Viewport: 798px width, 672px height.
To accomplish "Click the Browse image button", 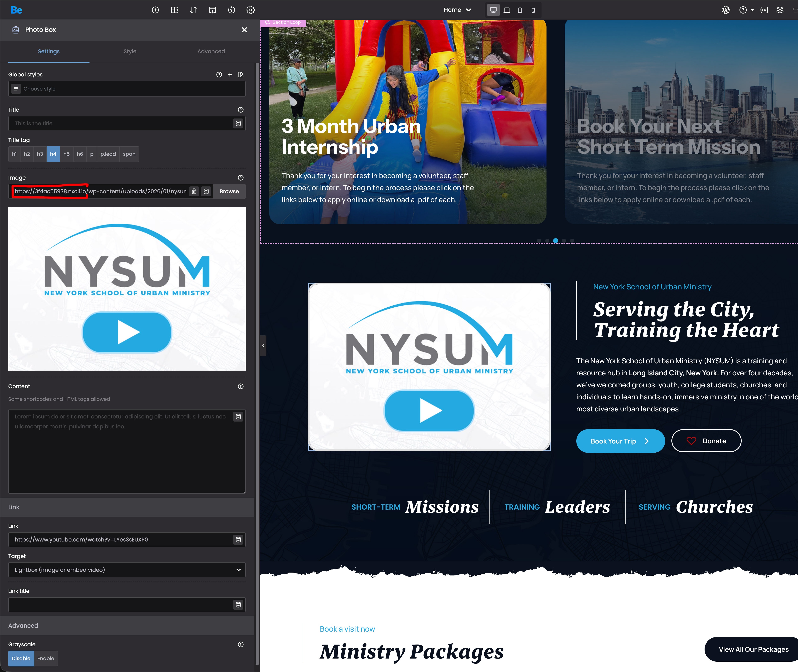I will coord(229,191).
